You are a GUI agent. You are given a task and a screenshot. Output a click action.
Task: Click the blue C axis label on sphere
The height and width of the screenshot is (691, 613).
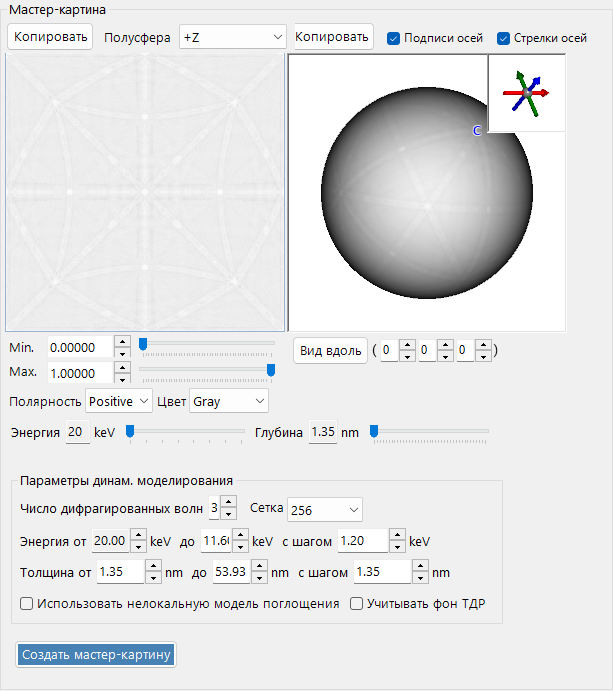pyautogui.click(x=477, y=131)
